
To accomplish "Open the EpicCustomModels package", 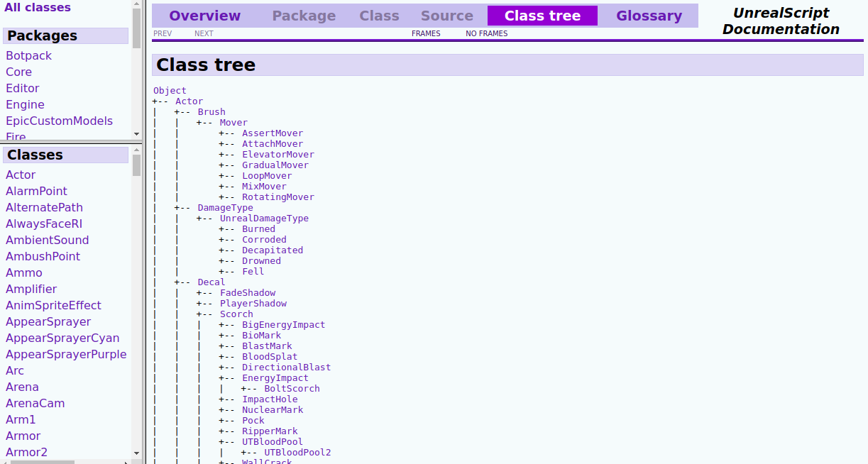I will (59, 121).
